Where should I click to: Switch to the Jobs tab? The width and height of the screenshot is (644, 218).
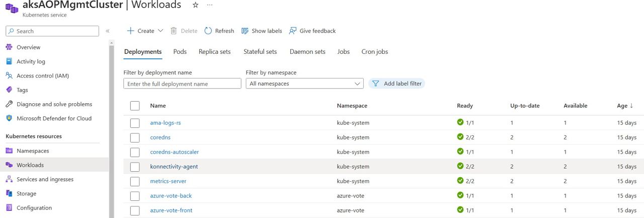(343, 51)
